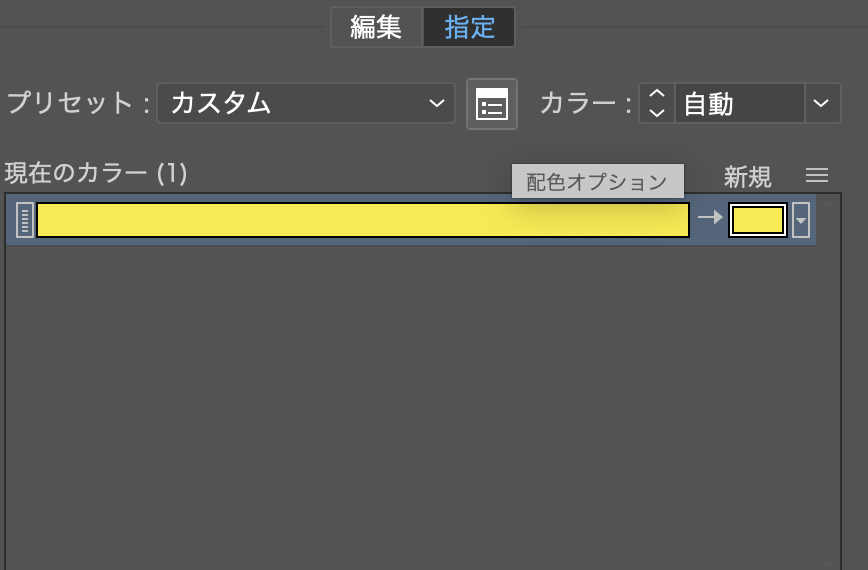Click the 新規 column header

pyautogui.click(x=747, y=177)
